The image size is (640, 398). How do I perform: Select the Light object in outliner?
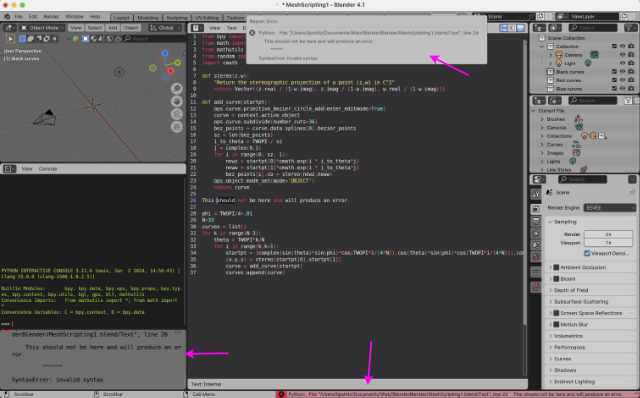(x=570, y=63)
